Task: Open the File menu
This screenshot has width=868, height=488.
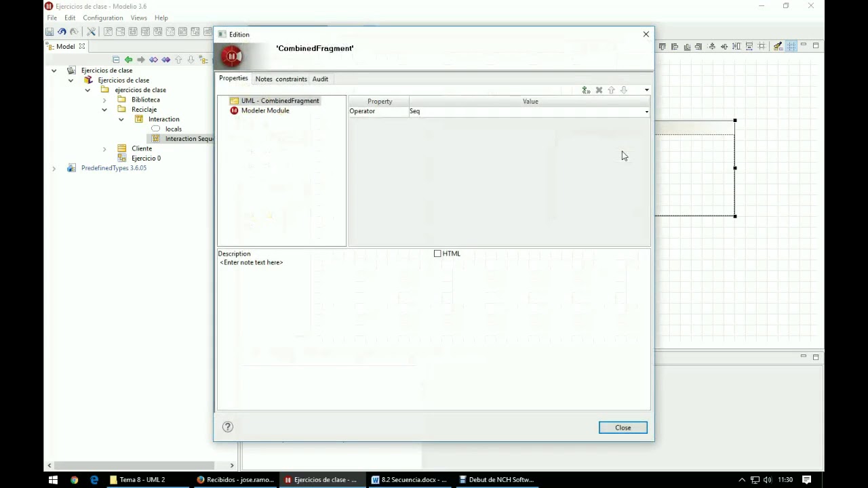Action: pos(52,18)
